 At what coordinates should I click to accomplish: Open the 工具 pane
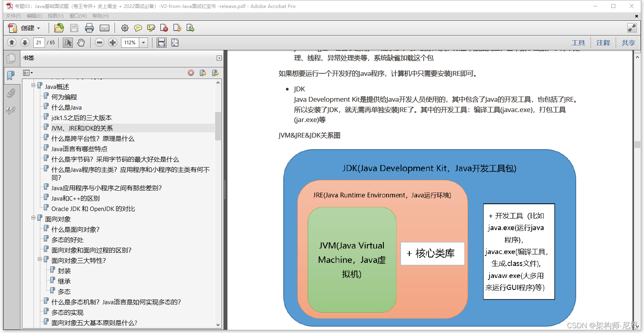(578, 43)
